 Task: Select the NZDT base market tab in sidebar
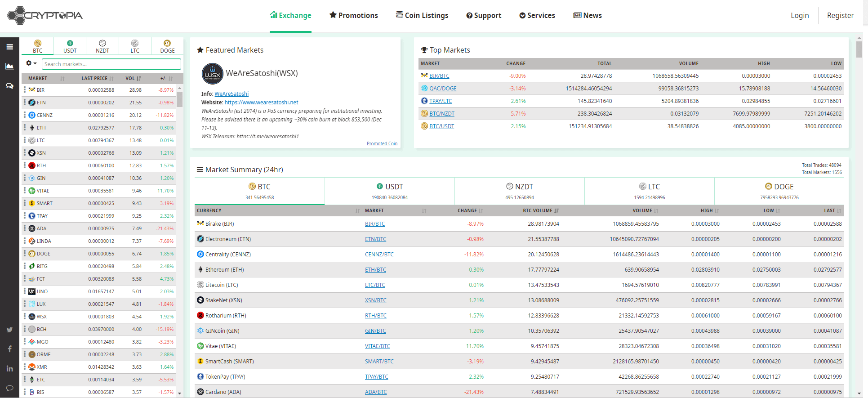click(102, 46)
